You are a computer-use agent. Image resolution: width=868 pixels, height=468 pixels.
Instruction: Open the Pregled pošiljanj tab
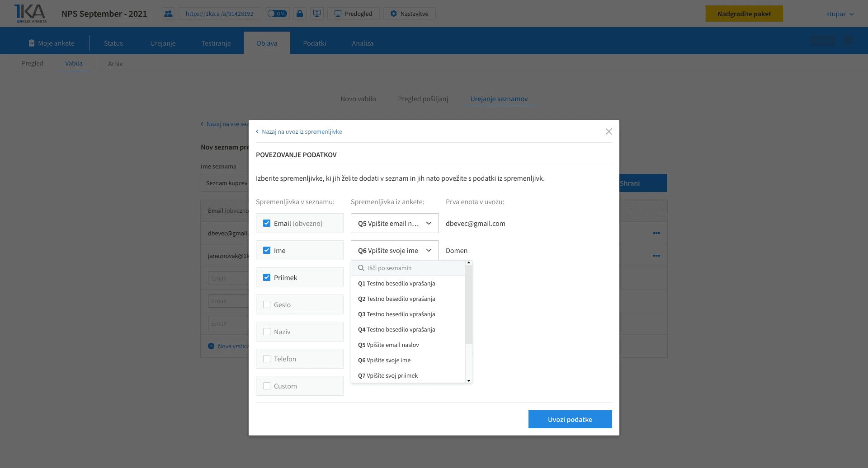(423, 98)
